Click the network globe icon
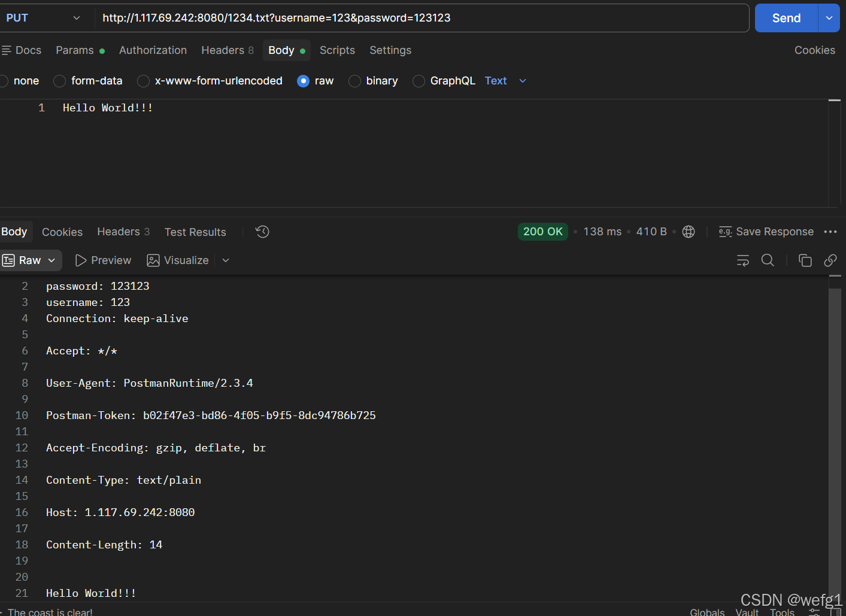The width and height of the screenshot is (846, 616). coord(689,232)
